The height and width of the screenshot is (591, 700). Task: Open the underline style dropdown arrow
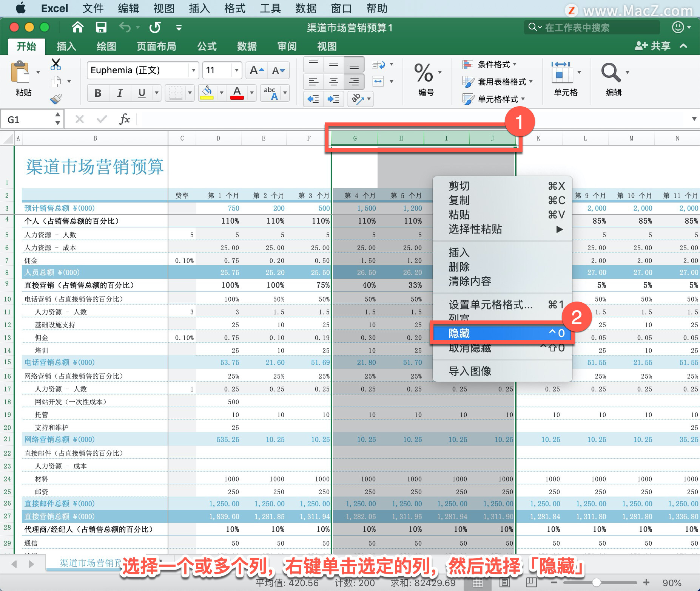[156, 93]
